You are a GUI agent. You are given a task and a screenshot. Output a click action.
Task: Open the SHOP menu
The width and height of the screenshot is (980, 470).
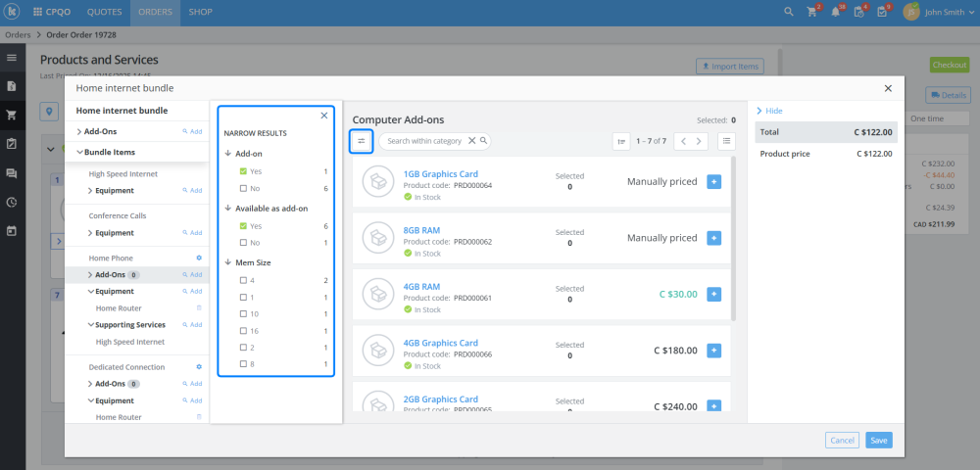(x=200, y=12)
